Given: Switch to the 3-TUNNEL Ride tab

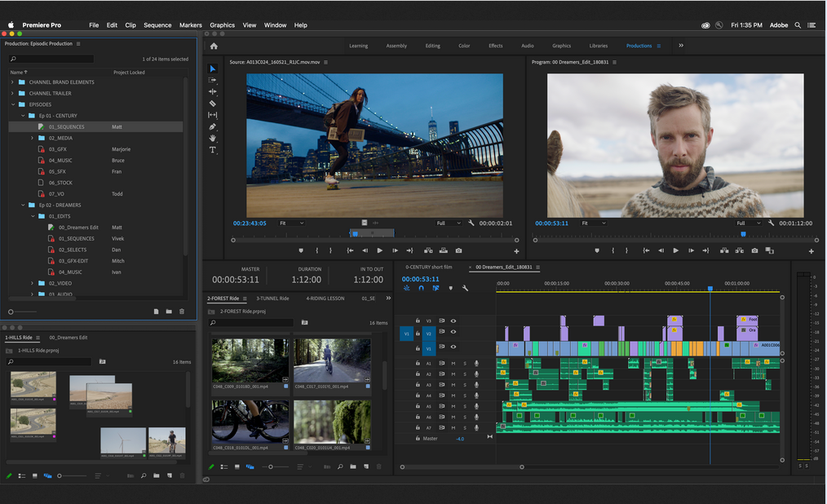Looking at the screenshot, I should pos(272,298).
